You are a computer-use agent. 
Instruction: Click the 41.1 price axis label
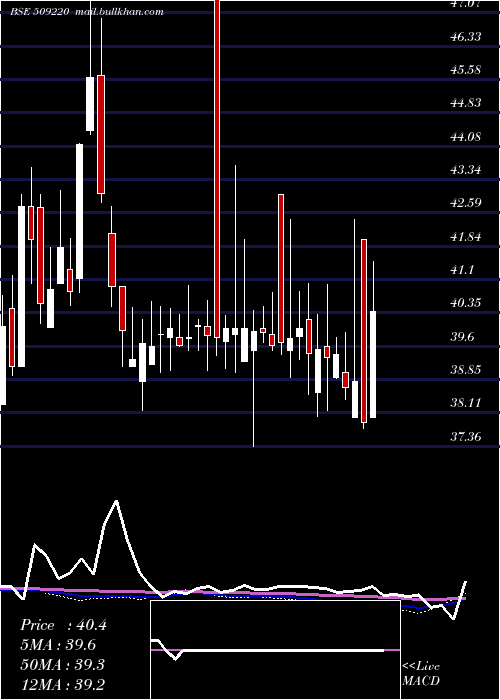pyautogui.click(x=462, y=270)
